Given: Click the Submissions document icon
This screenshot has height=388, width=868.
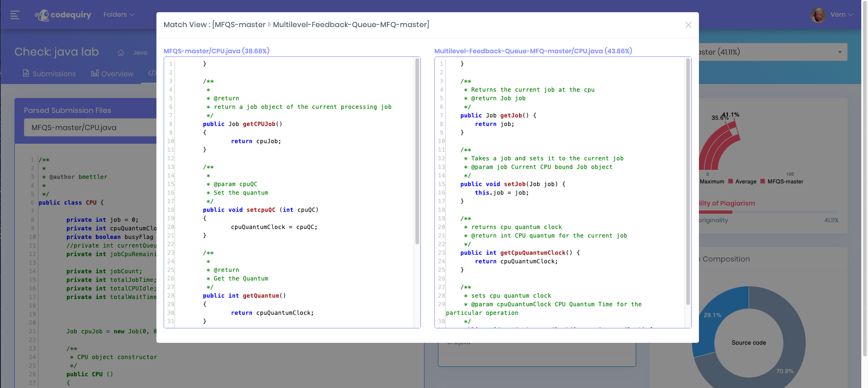Looking at the screenshot, I should [26, 73].
